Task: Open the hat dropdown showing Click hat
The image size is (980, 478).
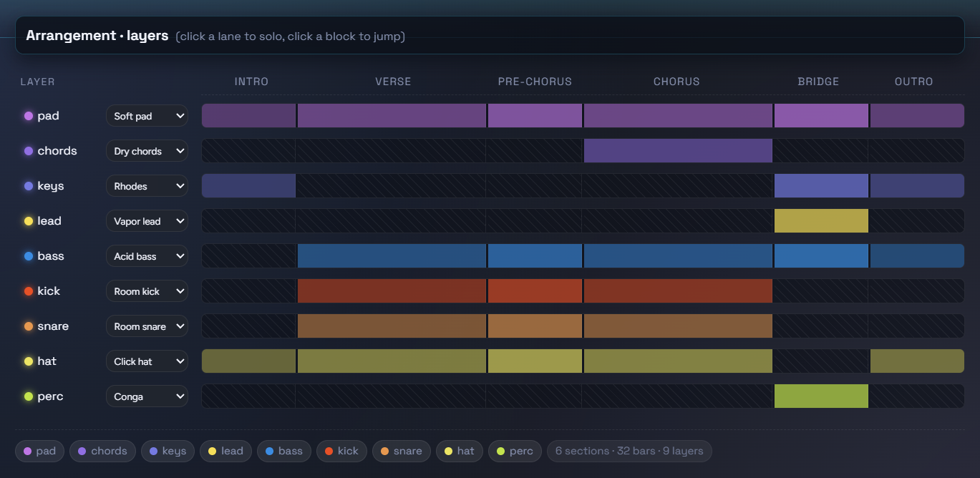Action: coord(147,361)
